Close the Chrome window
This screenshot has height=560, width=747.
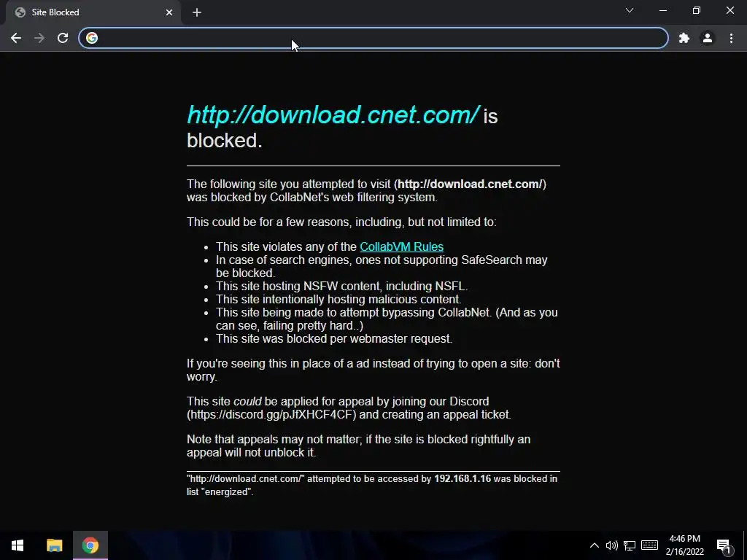(x=729, y=10)
